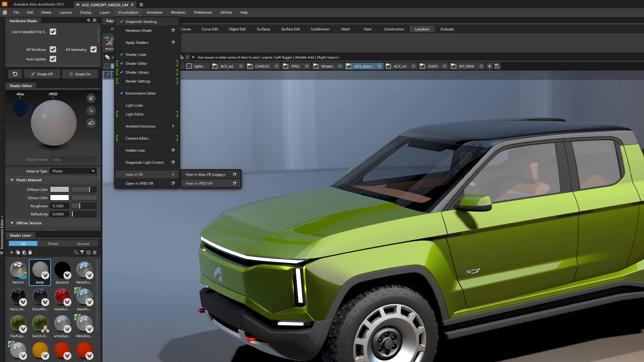
Task: Reset shading with the circular arrow button
Action: (x=15, y=74)
